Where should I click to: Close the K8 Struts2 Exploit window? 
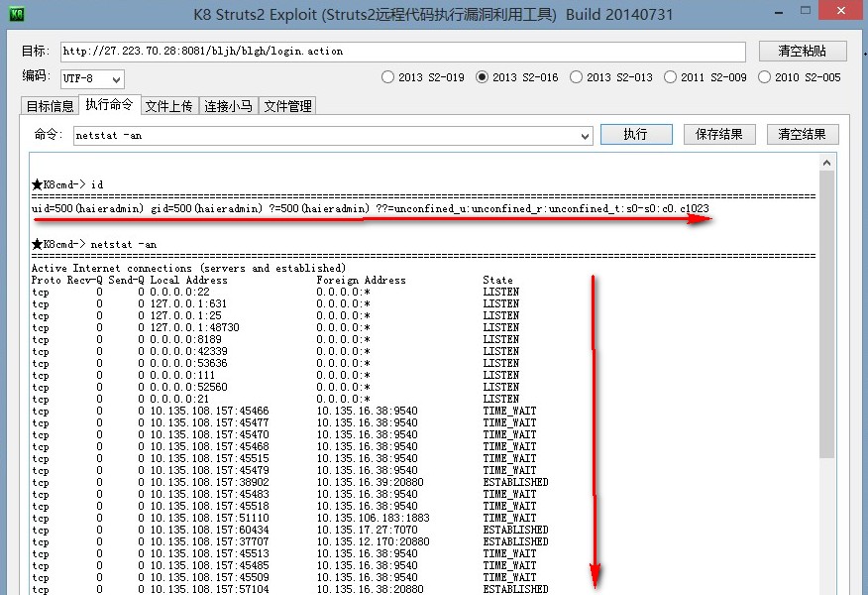[841, 11]
